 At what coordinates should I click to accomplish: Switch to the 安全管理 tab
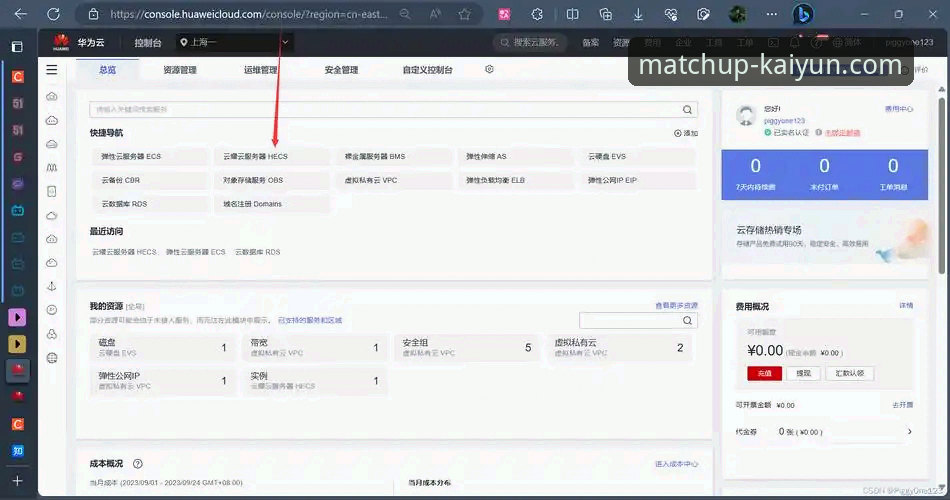(341, 70)
